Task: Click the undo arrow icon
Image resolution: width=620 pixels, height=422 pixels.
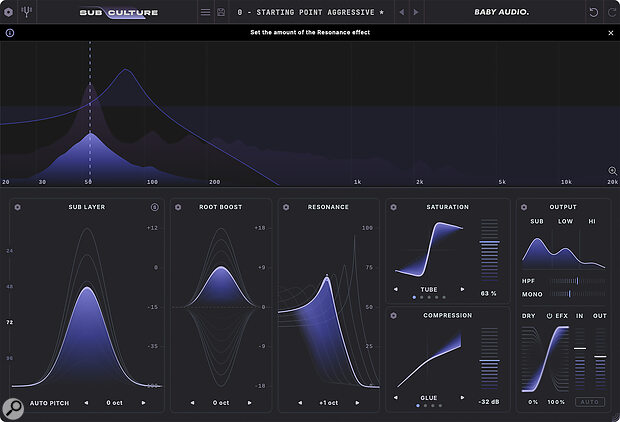Action: point(593,12)
